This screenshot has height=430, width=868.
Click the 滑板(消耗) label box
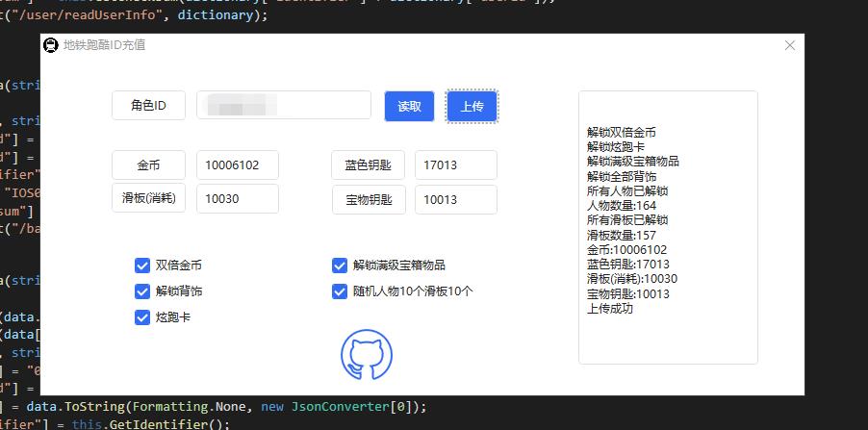click(x=148, y=198)
